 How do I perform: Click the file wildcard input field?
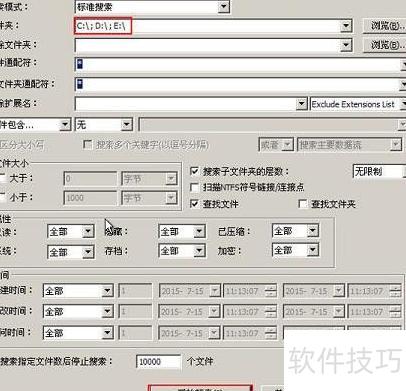(237, 64)
